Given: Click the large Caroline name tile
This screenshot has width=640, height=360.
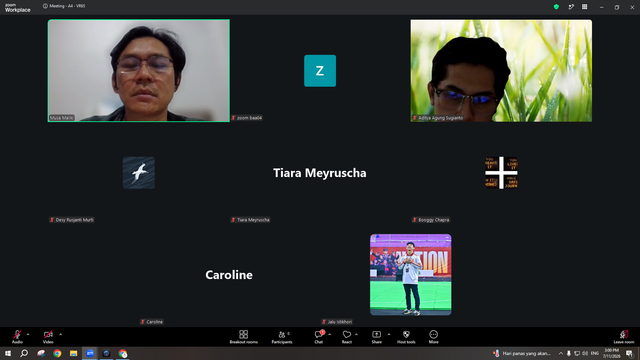Looking at the screenshot, I should (x=229, y=275).
